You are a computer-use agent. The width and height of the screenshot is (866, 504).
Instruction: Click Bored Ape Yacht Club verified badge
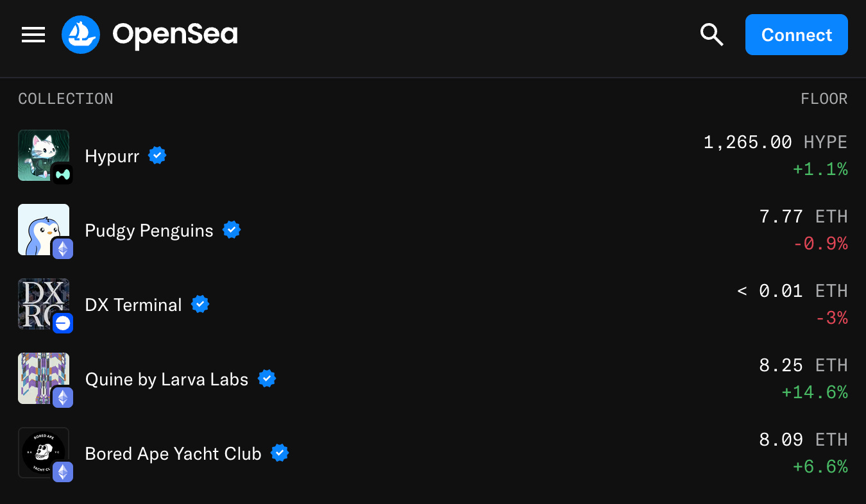280,453
